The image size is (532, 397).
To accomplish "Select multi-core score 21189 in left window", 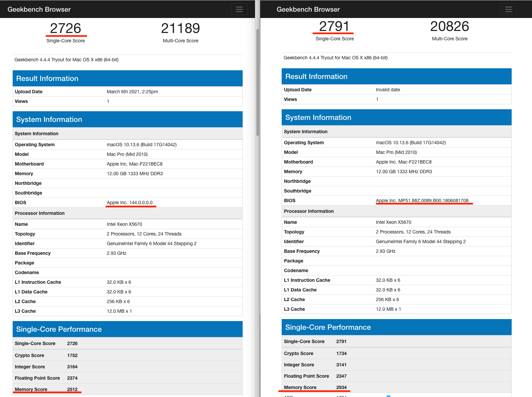I will tap(180, 28).
